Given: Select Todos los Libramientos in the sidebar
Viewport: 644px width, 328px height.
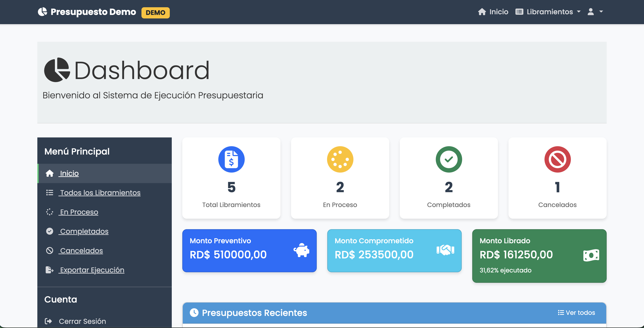Looking at the screenshot, I should 100,193.
